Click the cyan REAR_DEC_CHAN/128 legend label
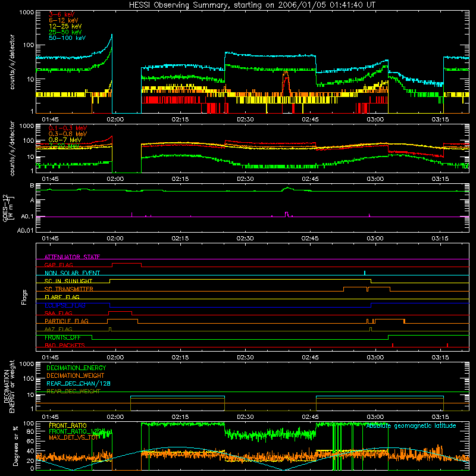This screenshot has height=476, width=476. [79, 383]
